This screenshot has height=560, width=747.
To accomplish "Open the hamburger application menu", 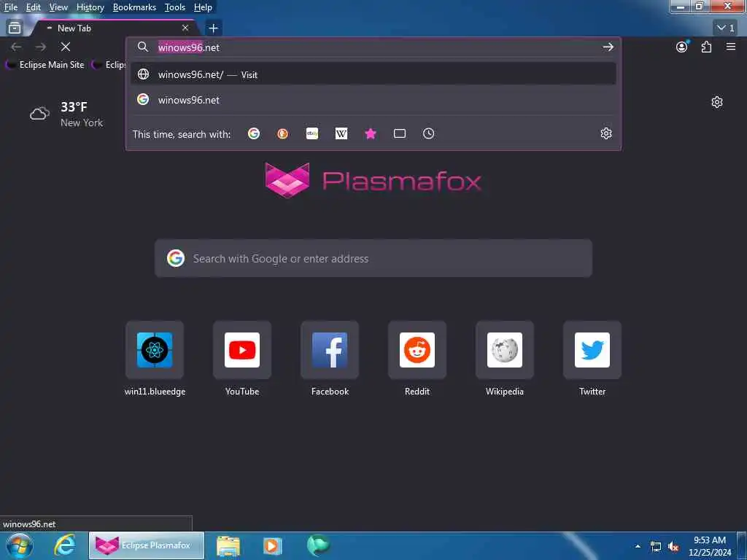I will coord(731,47).
